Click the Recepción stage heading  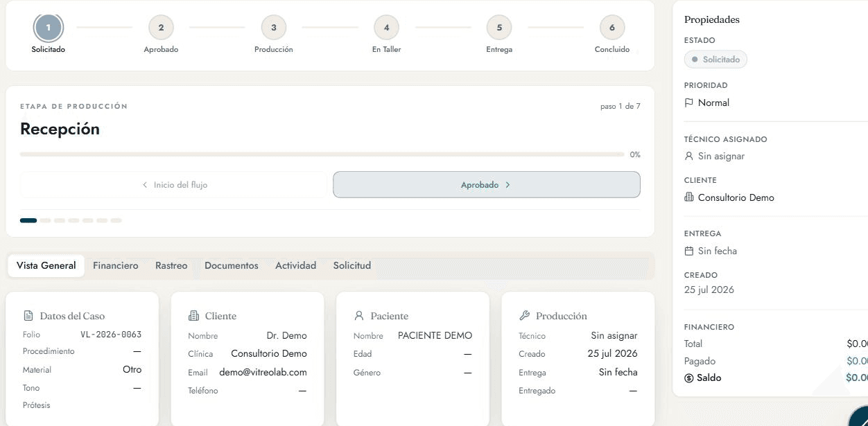(x=60, y=129)
